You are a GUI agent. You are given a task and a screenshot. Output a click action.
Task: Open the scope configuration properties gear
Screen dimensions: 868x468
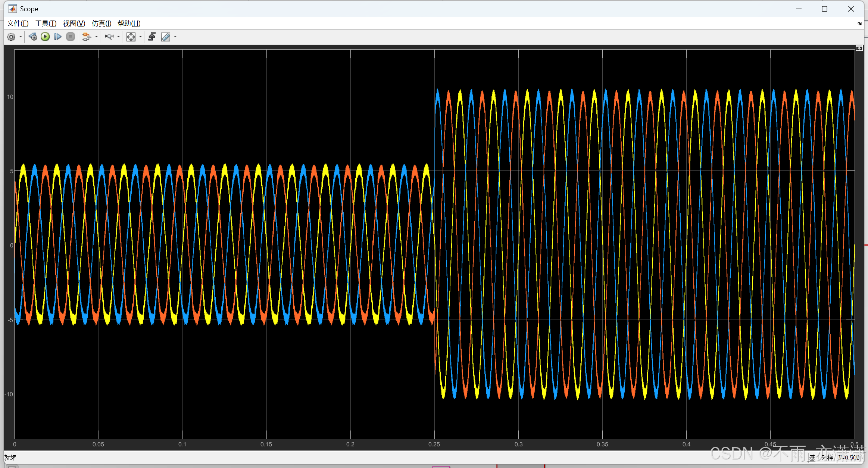pos(11,37)
